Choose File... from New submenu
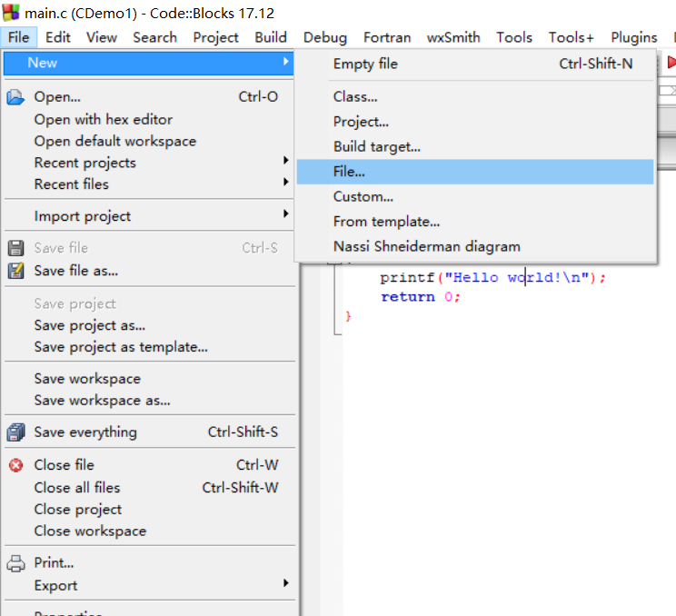This screenshot has height=616, width=676. coord(475,172)
